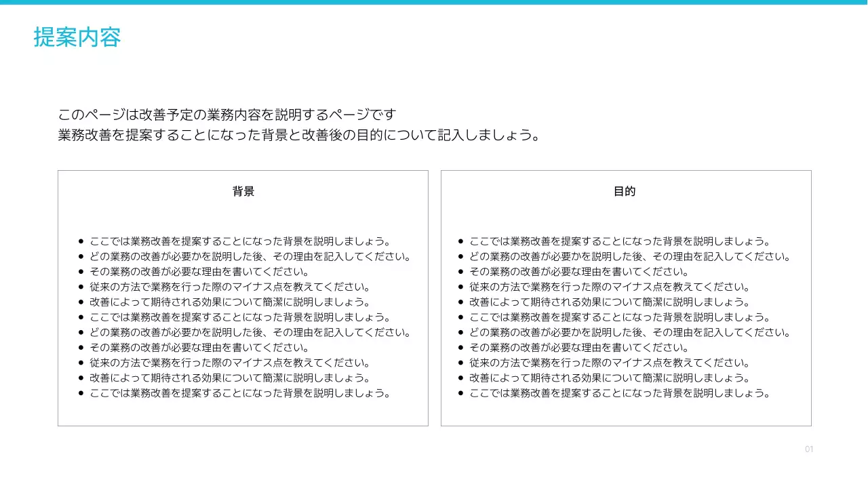Click the 従来の方法で業務を行った bullet on the right
Screen dimensions: 868x488
pyautogui.click(x=609, y=287)
